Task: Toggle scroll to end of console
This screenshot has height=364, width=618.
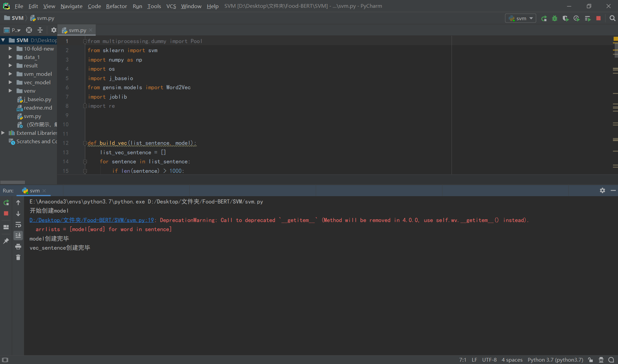Action: [18, 235]
